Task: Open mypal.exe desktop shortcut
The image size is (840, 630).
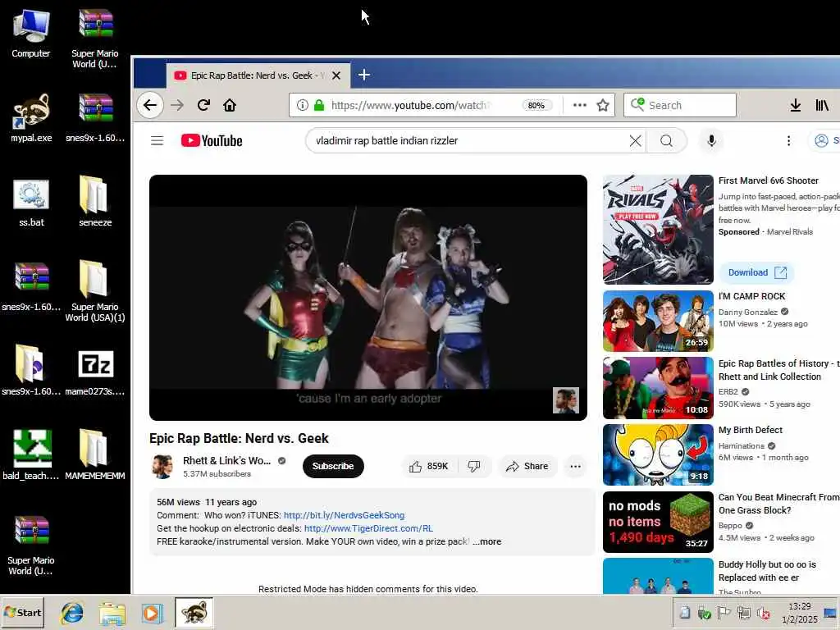Action: click(x=31, y=118)
